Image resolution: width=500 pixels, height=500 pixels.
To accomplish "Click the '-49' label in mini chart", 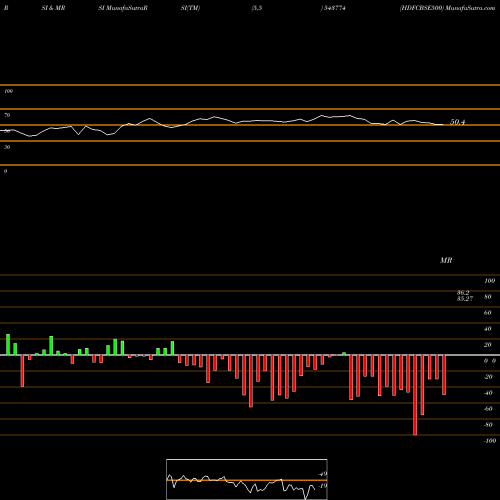I will click(x=323, y=474).
